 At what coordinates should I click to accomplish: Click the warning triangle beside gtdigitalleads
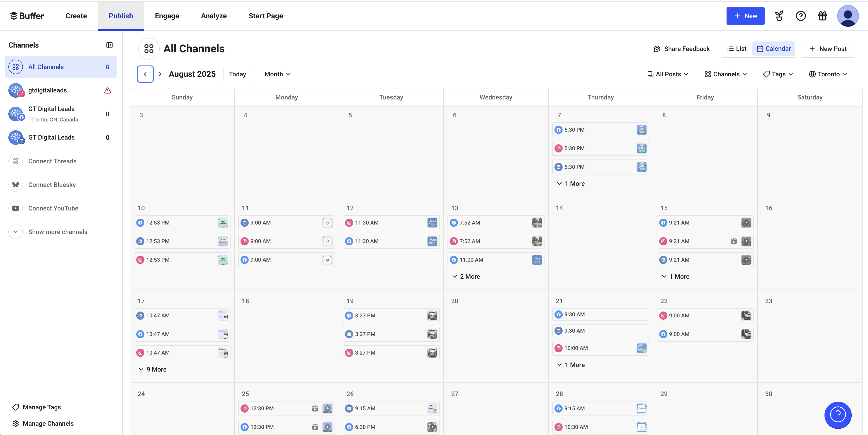(x=107, y=90)
